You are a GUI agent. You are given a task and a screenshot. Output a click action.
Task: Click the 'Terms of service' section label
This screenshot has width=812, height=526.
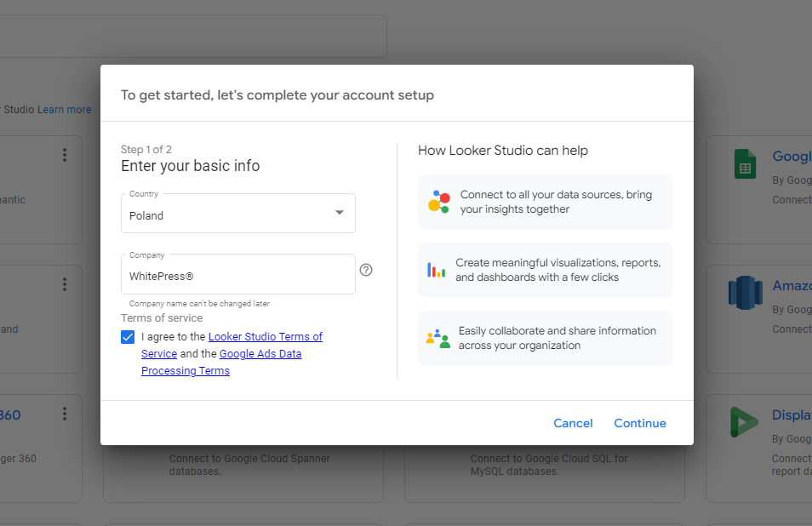162,318
